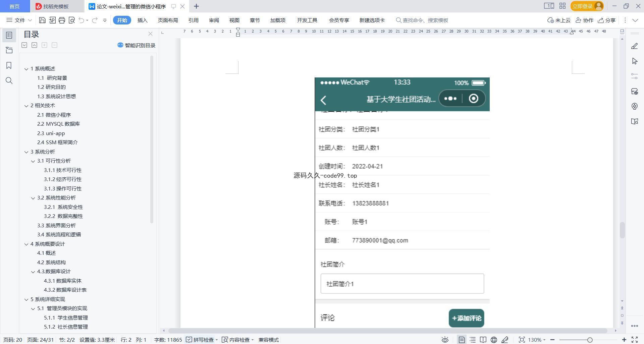Collapse the 2 相关技术 outline section
The width and height of the screenshot is (644, 344).
[26, 106]
